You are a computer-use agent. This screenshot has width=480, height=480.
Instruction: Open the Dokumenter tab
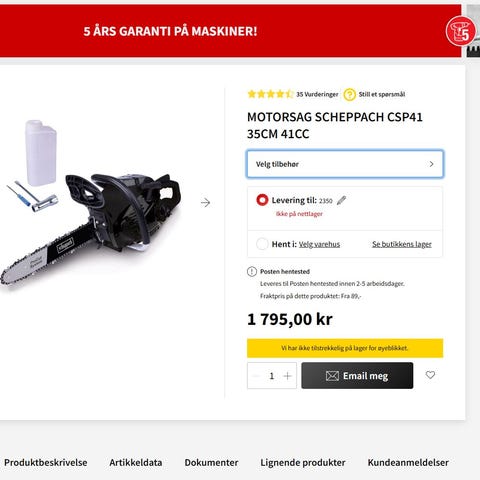point(211,463)
